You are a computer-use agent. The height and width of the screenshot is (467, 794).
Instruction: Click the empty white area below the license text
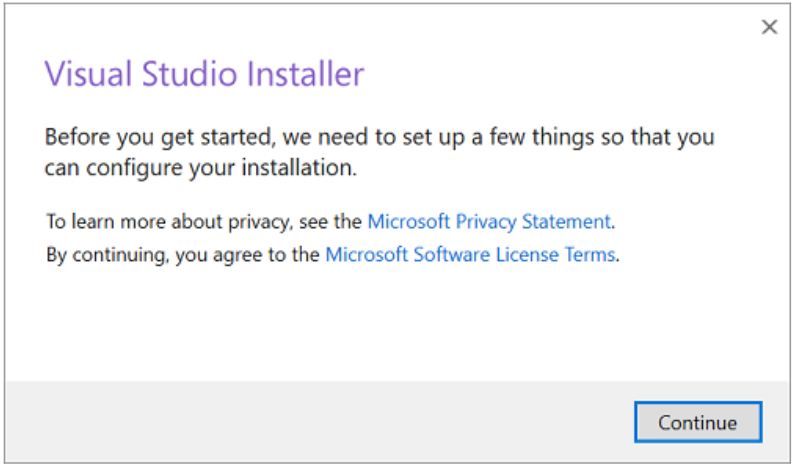coord(400,320)
